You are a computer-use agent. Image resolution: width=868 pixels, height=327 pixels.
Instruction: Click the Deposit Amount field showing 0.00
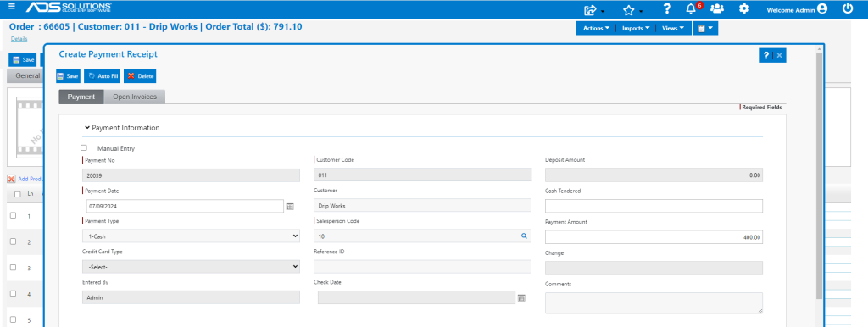654,175
